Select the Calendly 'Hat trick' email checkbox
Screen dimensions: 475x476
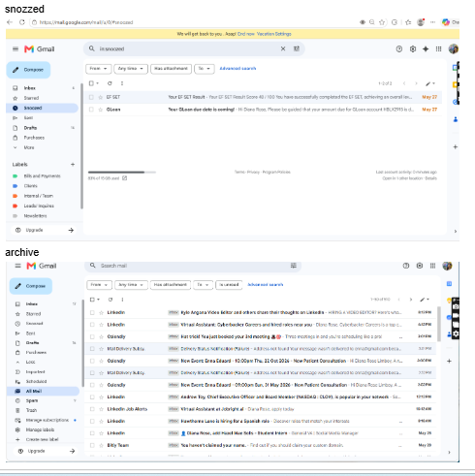(x=92, y=336)
